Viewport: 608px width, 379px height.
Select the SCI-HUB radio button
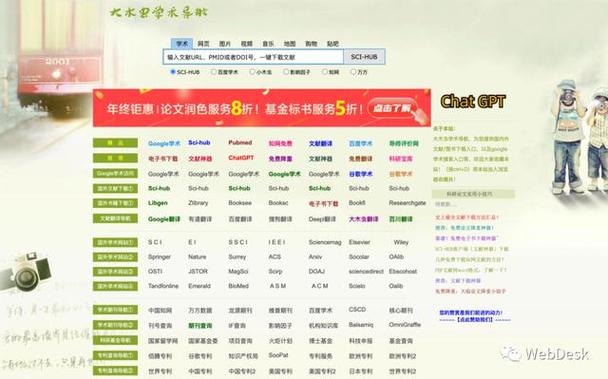173,72
